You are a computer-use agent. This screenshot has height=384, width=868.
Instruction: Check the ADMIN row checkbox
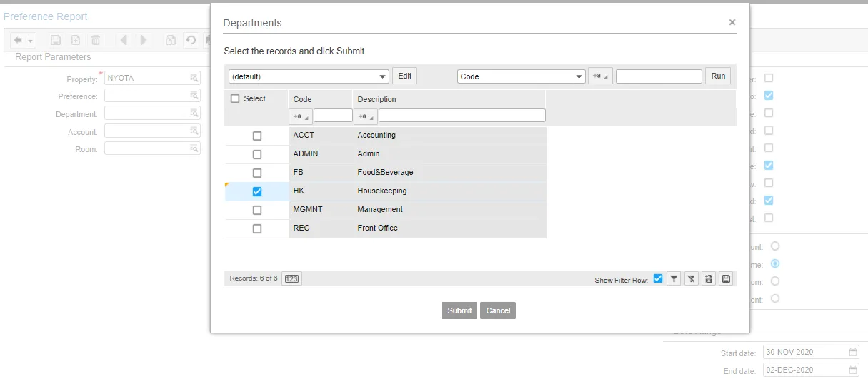point(257,154)
